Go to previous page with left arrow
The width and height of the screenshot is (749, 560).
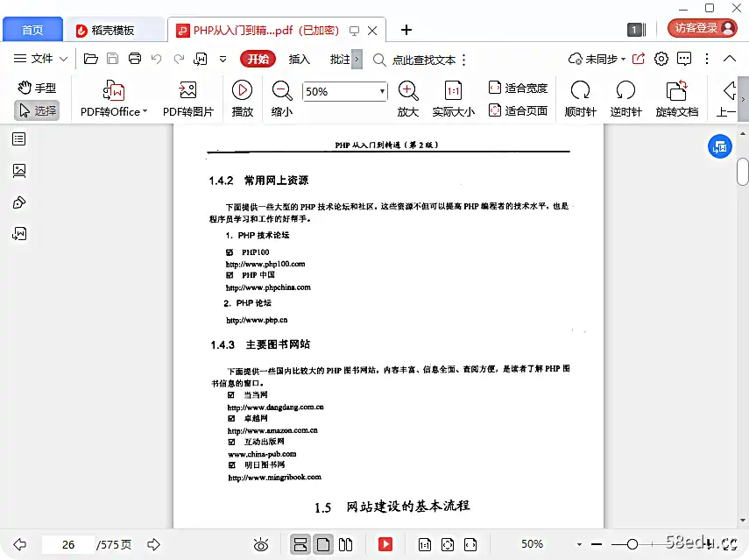pyautogui.click(x=19, y=544)
